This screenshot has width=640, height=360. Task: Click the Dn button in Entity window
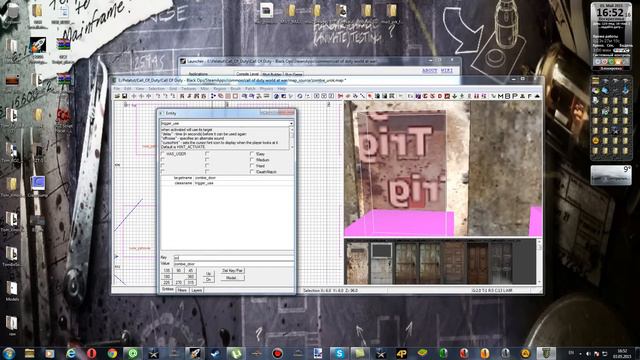pos(208,280)
